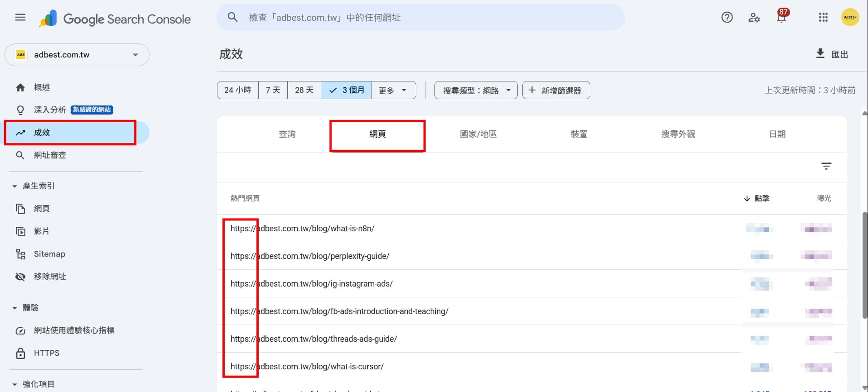
Task: Select the 3 個月 date range
Action: [x=347, y=90]
